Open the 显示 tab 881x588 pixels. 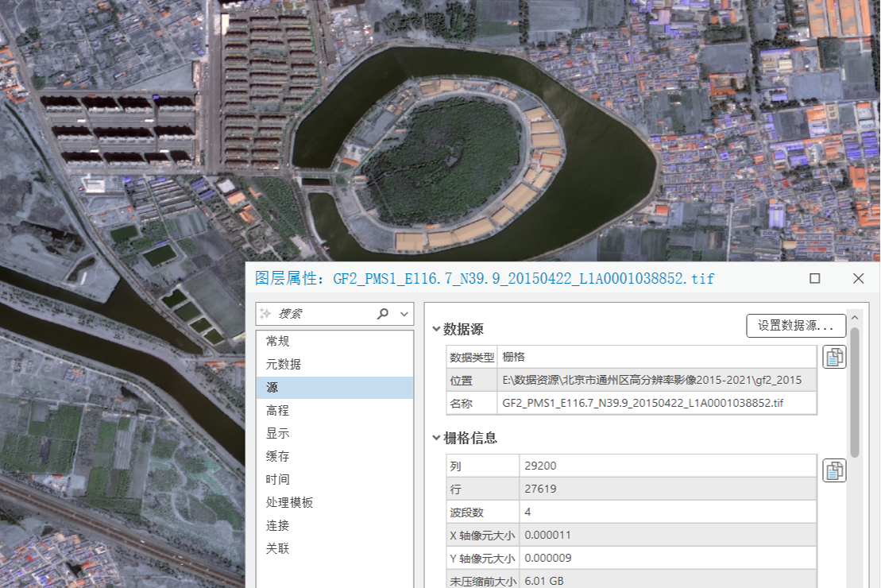pos(335,433)
